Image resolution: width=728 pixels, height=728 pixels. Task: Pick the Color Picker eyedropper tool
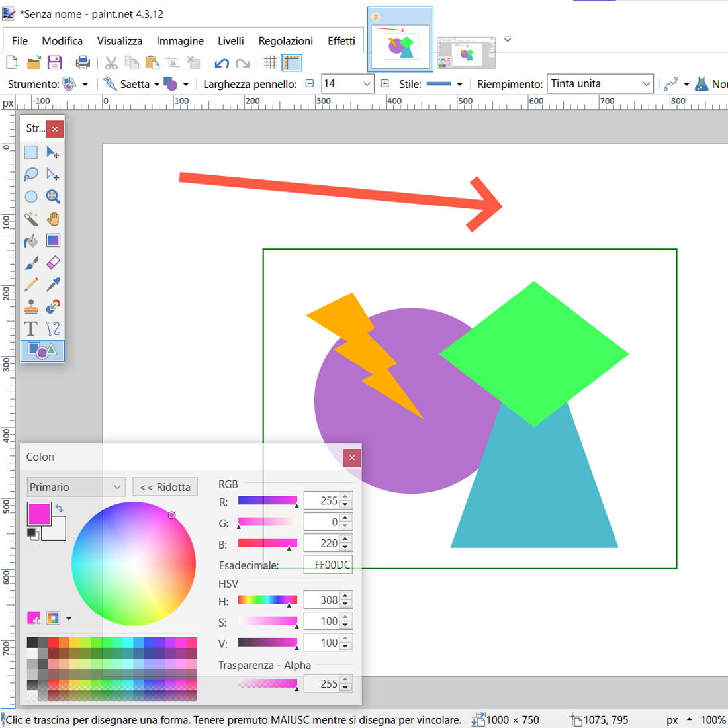click(54, 284)
